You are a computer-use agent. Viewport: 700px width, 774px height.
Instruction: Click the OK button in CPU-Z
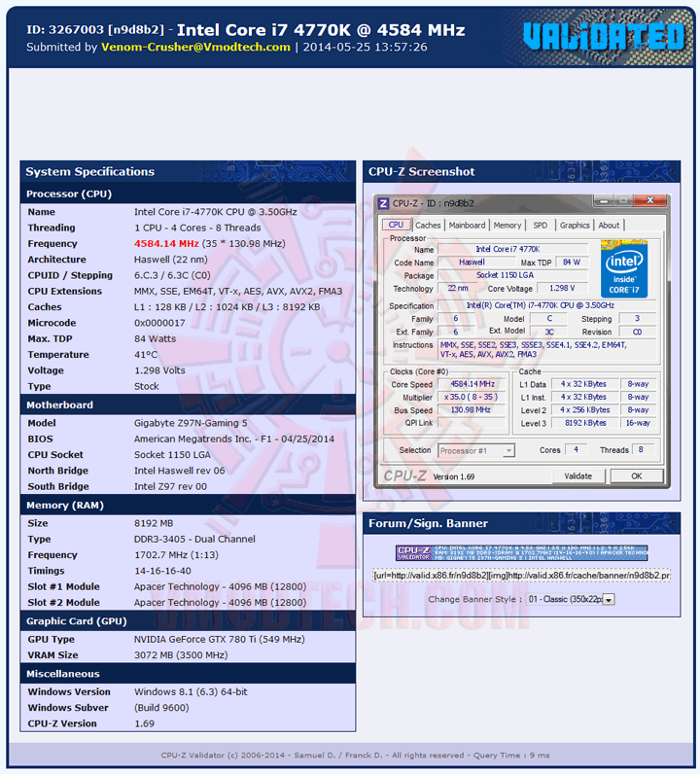636,475
